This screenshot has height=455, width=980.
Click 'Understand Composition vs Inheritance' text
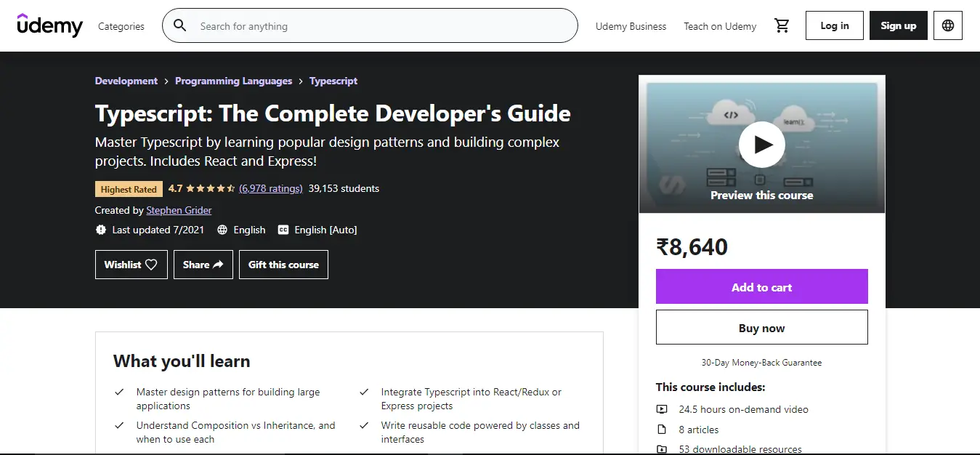click(x=236, y=432)
